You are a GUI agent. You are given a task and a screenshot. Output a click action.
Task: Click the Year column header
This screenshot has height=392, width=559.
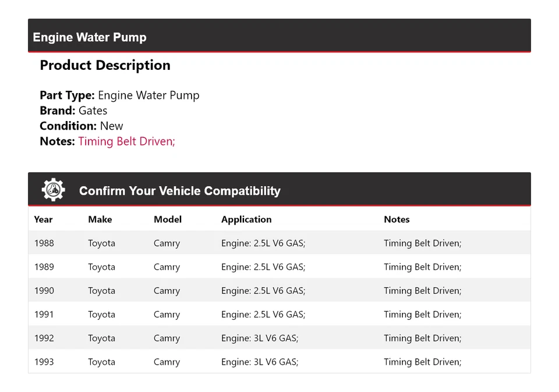43,219
